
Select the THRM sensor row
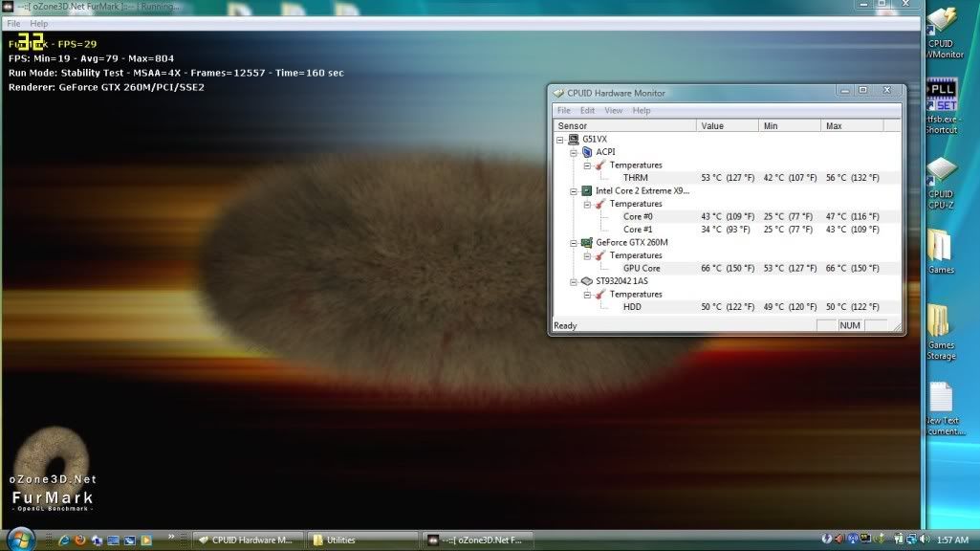pos(727,178)
